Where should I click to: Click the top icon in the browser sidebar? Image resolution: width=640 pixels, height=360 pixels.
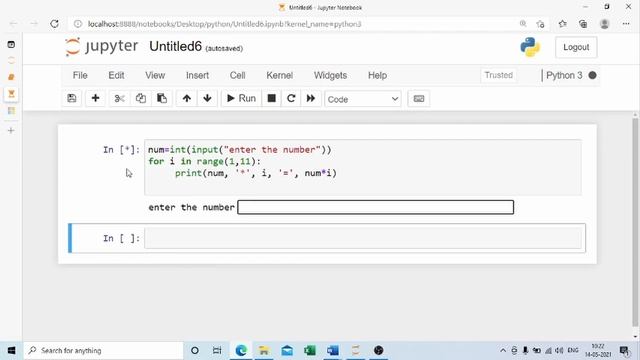(x=11, y=44)
